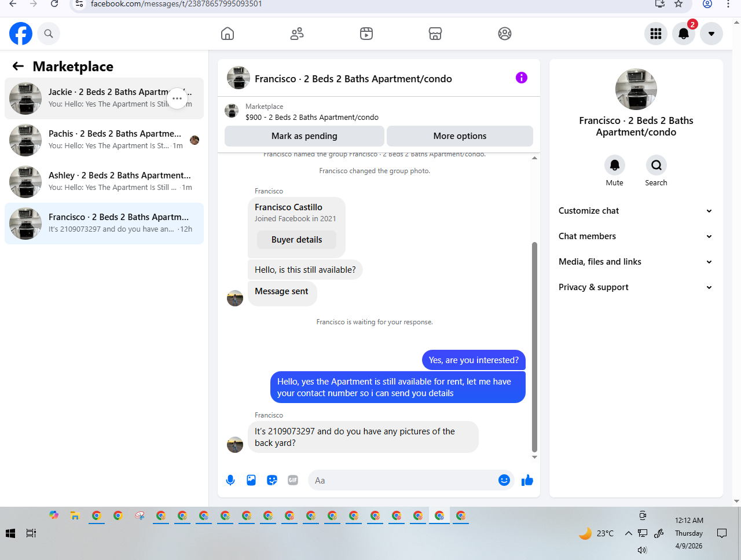Screen dimensions: 741x560
Task: Open the Friends icon in top navigation
Action: pyautogui.click(x=297, y=34)
